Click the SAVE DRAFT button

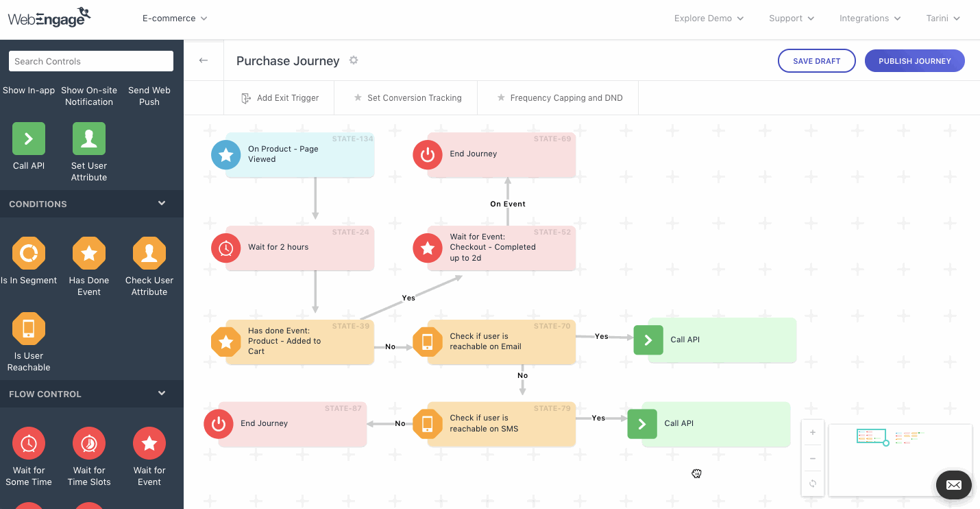click(x=817, y=61)
